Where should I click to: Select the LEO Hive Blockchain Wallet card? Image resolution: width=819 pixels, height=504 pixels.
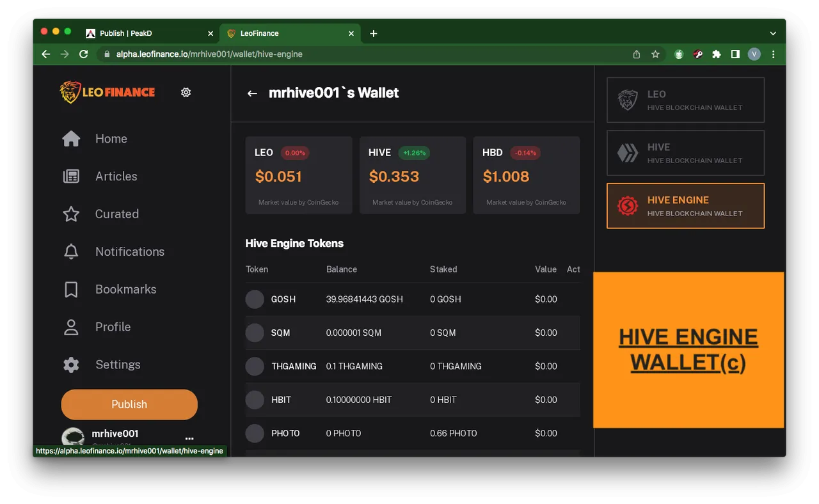(x=685, y=100)
